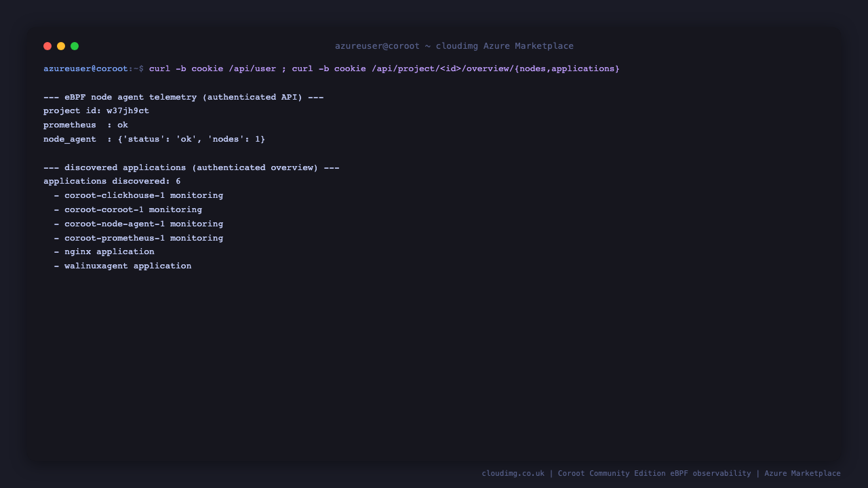This screenshot has height=488, width=868.
Task: Click the eBPF node agent telemetry header
Action: click(184, 98)
